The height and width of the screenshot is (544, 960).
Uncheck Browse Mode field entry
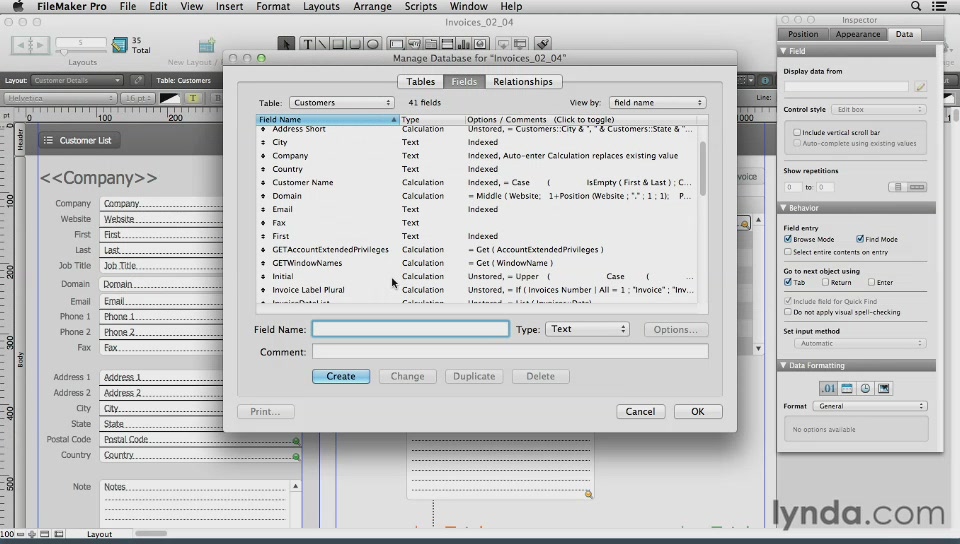tap(788, 239)
